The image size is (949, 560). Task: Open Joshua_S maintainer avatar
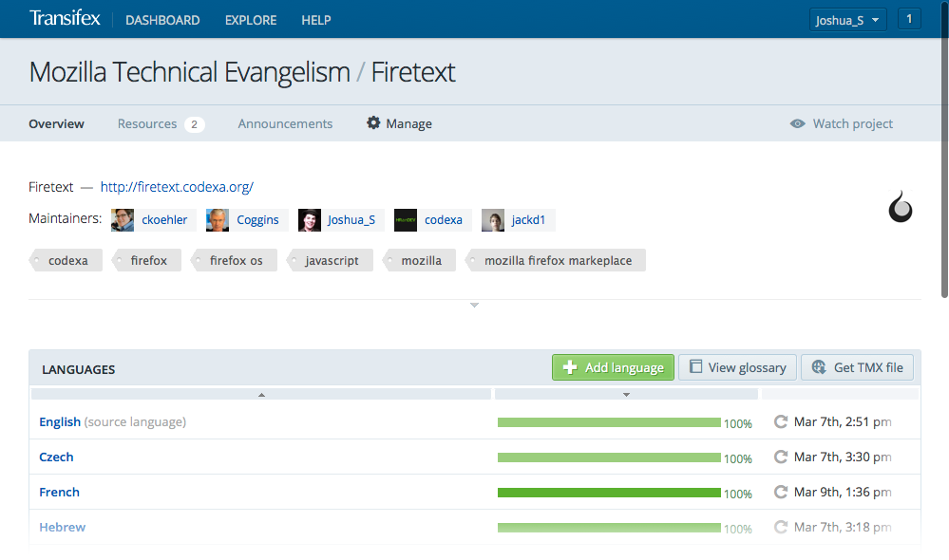click(310, 220)
